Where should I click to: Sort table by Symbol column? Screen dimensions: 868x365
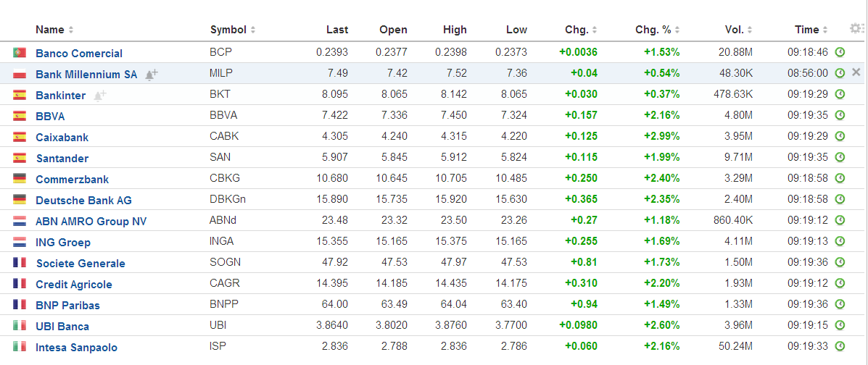point(232,30)
